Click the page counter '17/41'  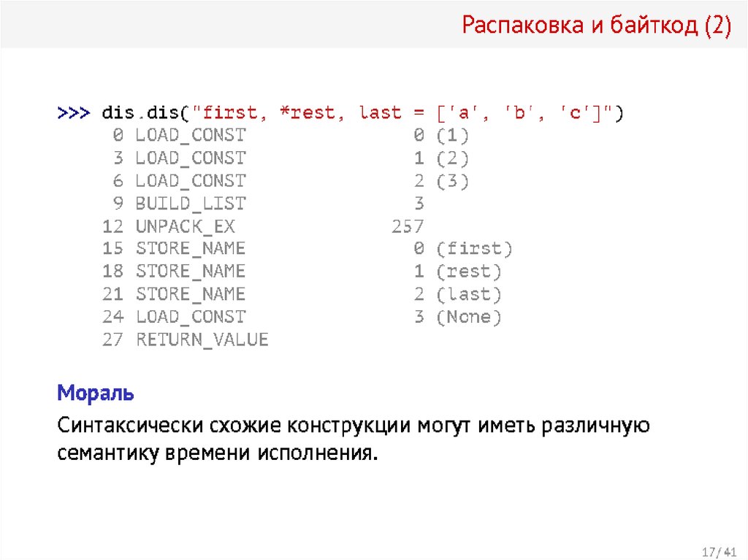[719, 553]
